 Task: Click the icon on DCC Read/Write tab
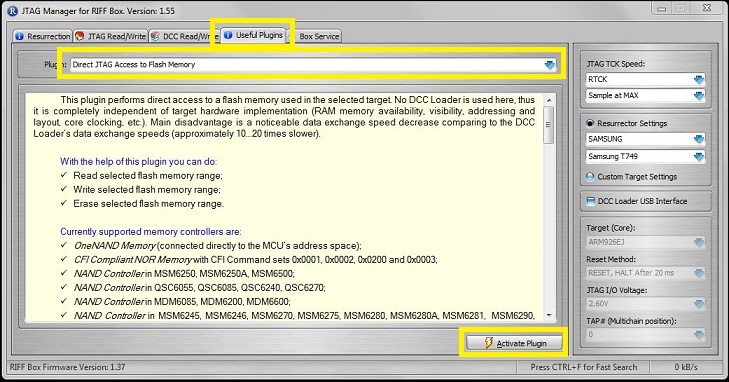point(155,36)
